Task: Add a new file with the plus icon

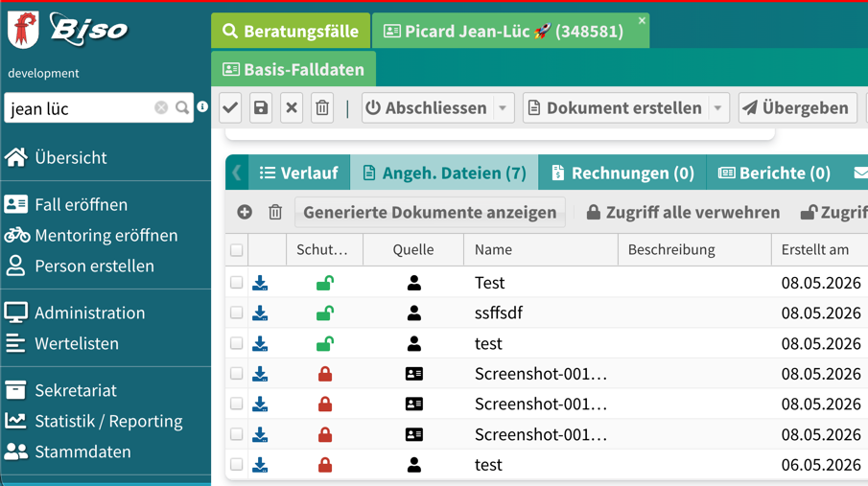Action: point(245,212)
